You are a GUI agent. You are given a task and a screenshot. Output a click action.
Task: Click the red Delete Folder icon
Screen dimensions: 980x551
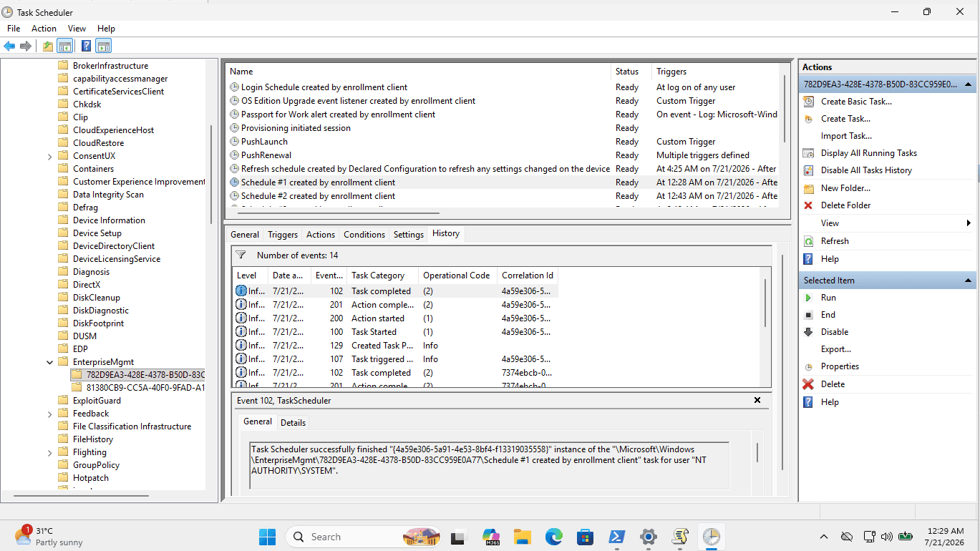click(x=808, y=205)
